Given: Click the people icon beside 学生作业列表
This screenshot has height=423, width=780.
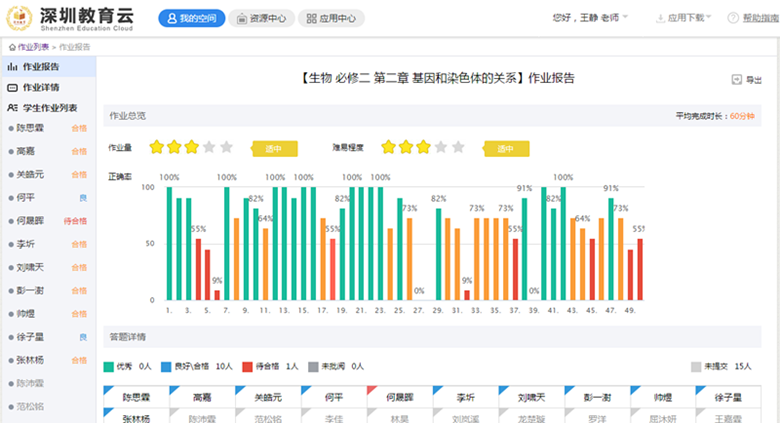Looking at the screenshot, I should pyautogui.click(x=12, y=108).
